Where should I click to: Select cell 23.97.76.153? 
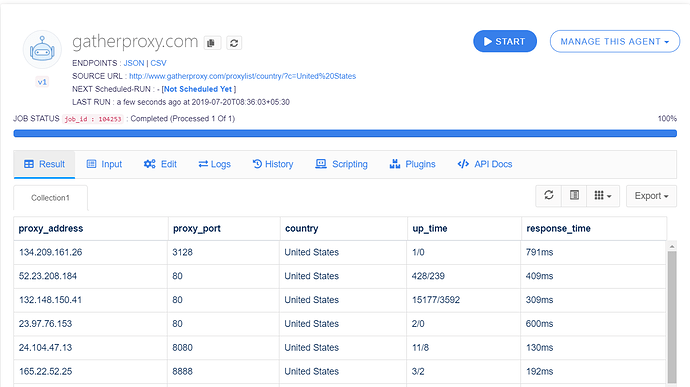pos(91,324)
